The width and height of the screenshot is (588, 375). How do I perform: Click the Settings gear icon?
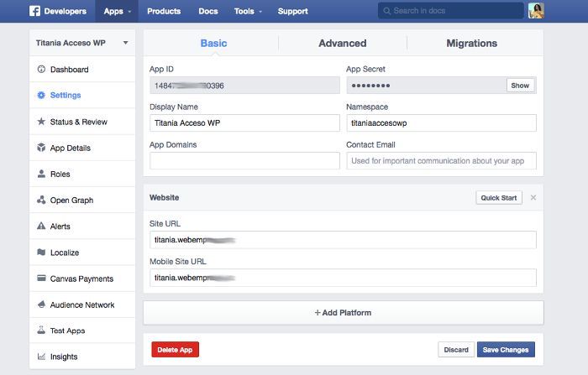41,95
